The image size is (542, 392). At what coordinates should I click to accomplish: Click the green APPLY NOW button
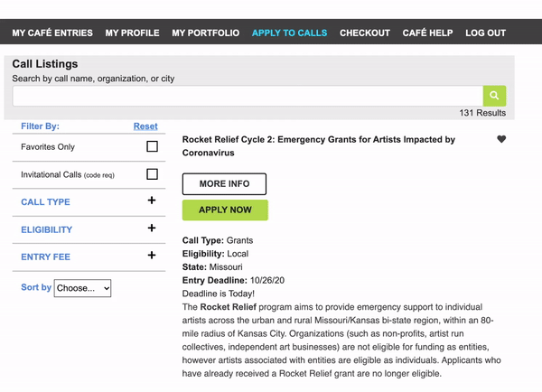225,210
